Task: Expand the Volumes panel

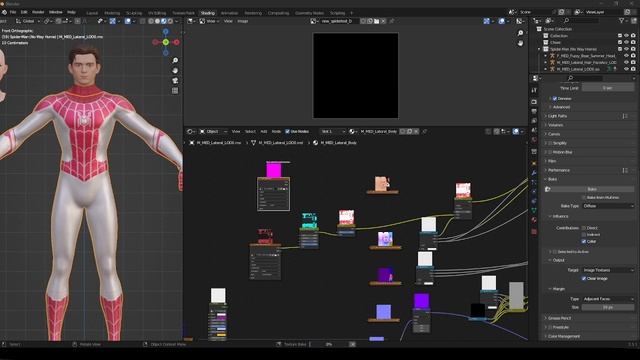Action: (x=556, y=125)
